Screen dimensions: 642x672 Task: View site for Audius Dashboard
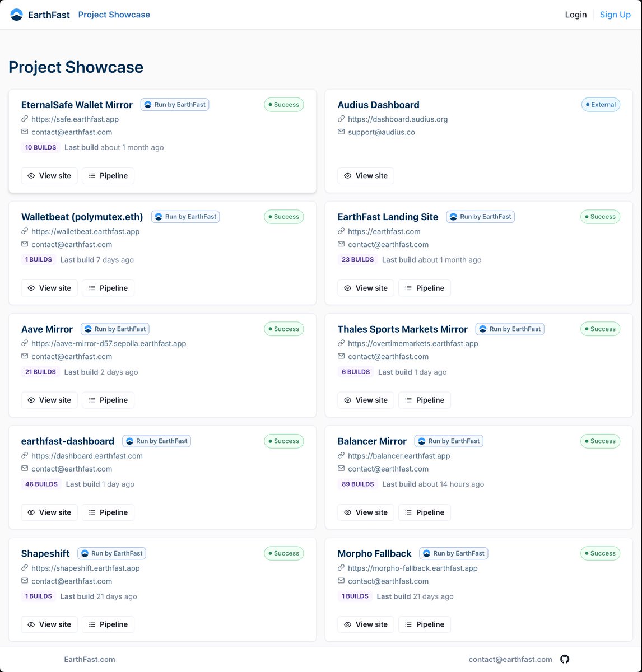[x=366, y=176]
